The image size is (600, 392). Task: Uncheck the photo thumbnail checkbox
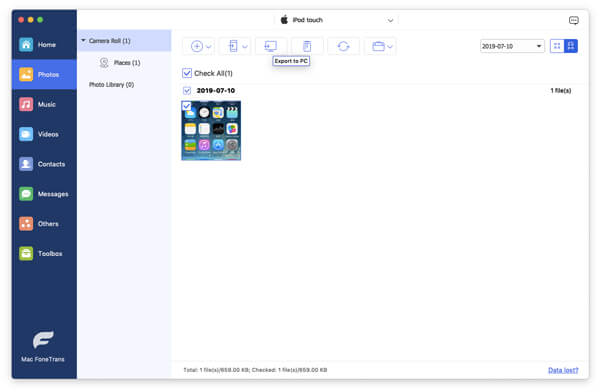pos(186,106)
